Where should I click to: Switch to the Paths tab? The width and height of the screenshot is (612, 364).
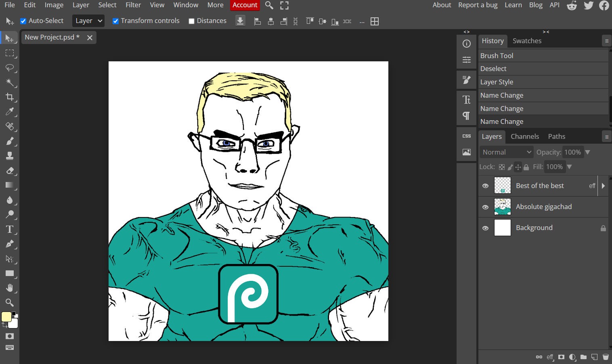557,136
